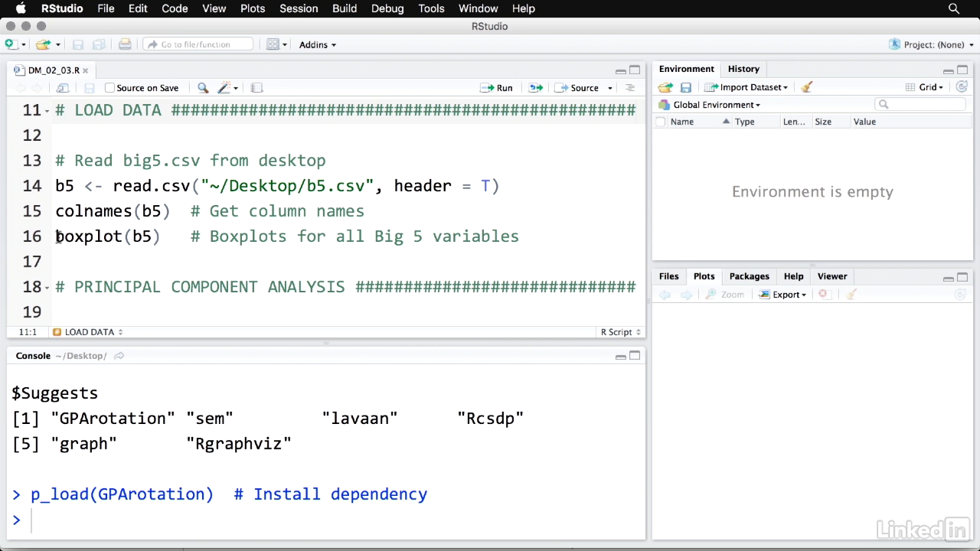980x551 pixels.
Task: Collapse the LOAD DATA section fold arrow
Action: tap(47, 111)
